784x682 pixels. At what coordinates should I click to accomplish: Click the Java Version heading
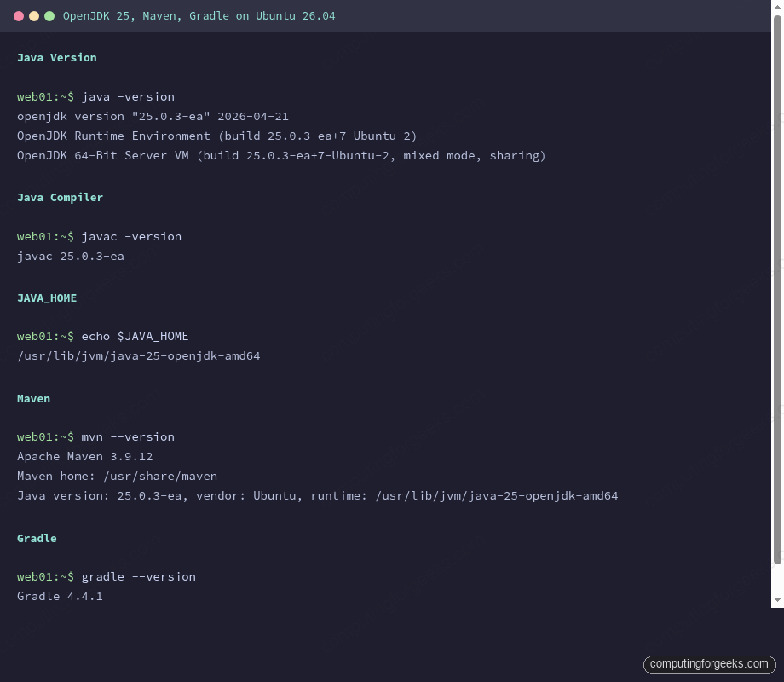56,57
